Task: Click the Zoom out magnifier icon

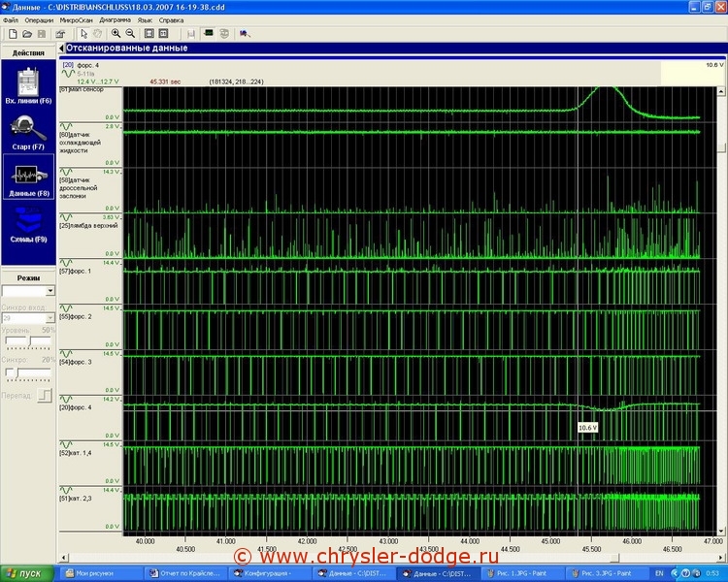Action: click(x=130, y=33)
